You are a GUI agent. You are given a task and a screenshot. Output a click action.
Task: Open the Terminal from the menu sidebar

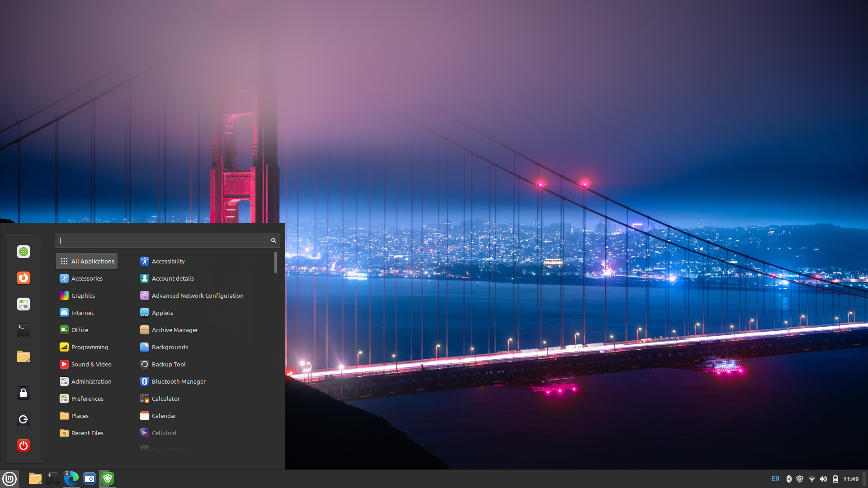coord(23,330)
